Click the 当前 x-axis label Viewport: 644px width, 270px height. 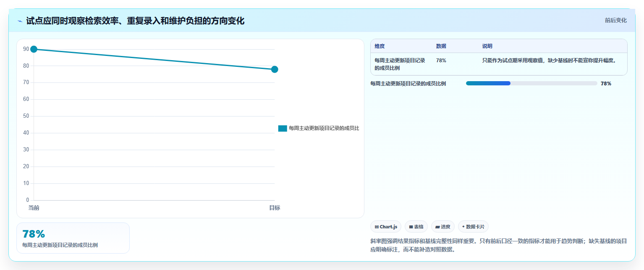34,208
